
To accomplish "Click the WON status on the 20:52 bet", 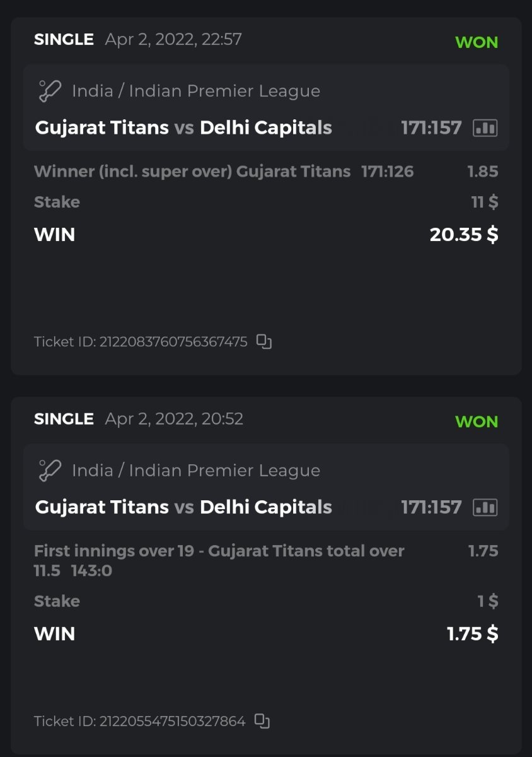I will (x=477, y=421).
